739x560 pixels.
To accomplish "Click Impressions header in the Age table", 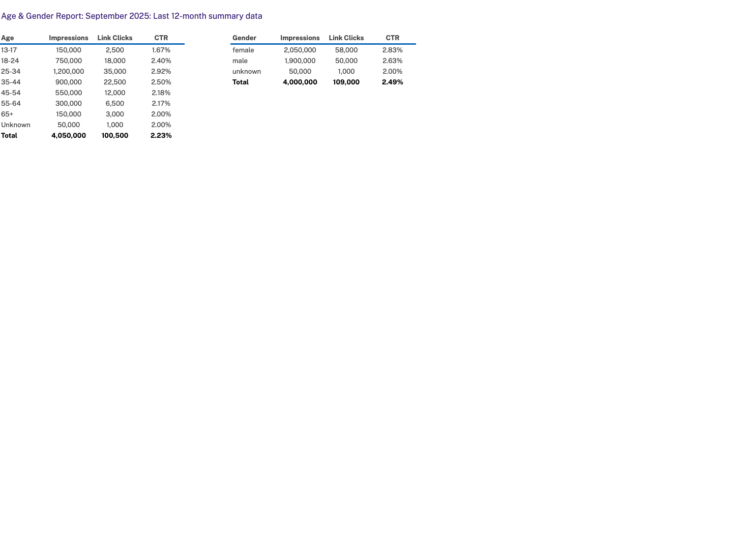I will point(69,38).
